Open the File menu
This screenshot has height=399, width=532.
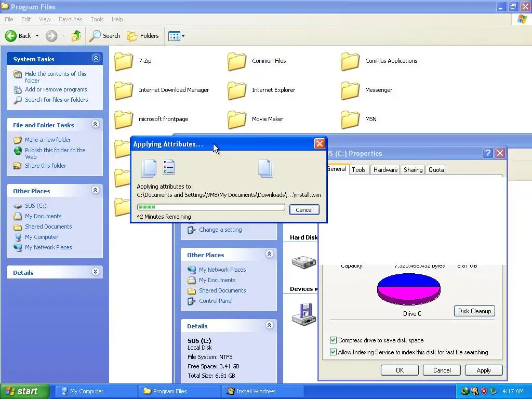click(9, 19)
